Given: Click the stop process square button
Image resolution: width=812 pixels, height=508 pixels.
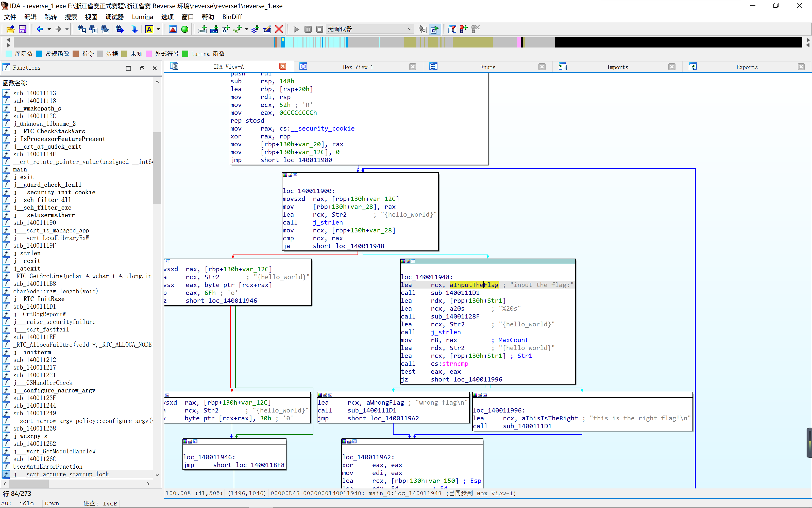Looking at the screenshot, I should tap(320, 29).
